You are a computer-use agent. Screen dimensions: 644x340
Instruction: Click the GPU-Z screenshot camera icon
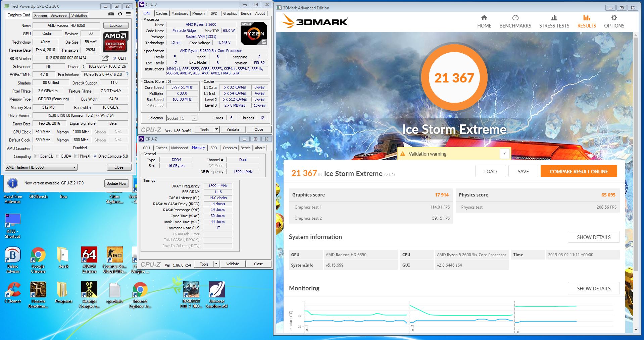click(111, 14)
